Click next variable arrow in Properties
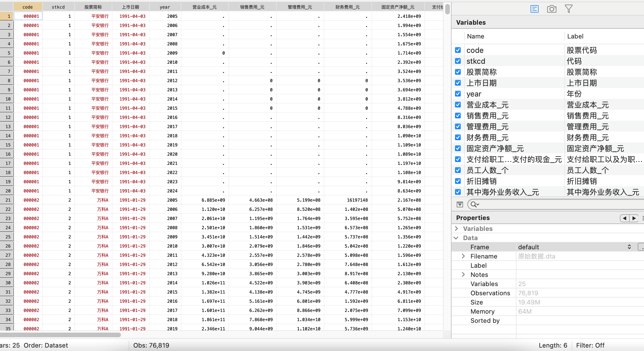 634,218
